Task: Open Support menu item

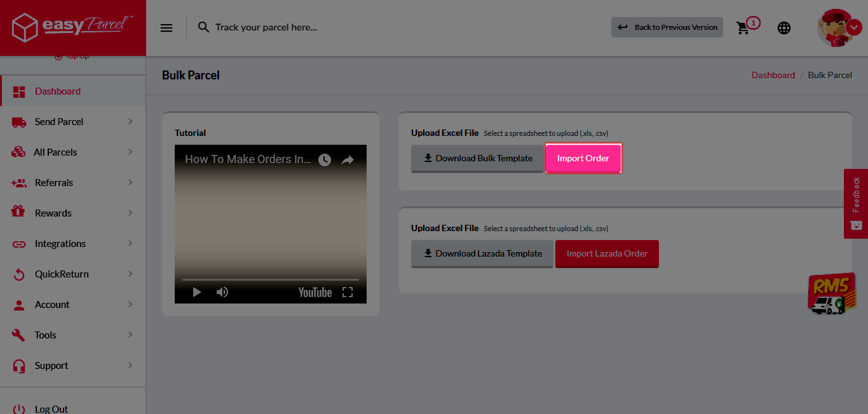Action: [x=73, y=366]
